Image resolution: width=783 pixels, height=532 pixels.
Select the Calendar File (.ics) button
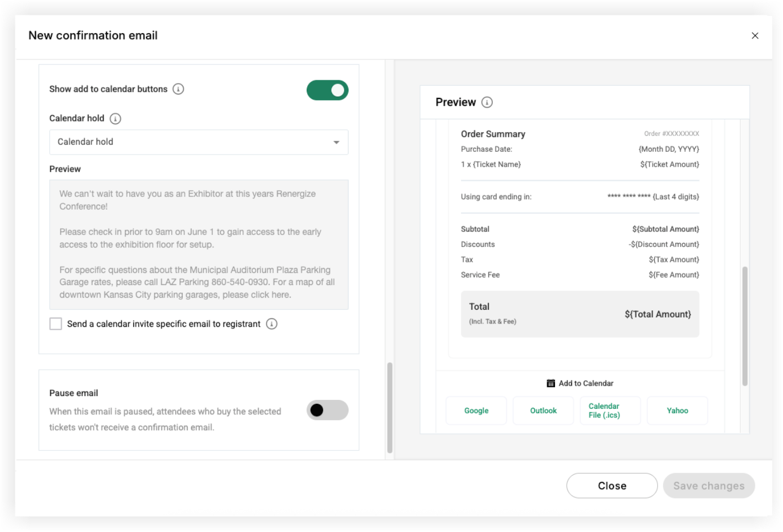click(610, 411)
